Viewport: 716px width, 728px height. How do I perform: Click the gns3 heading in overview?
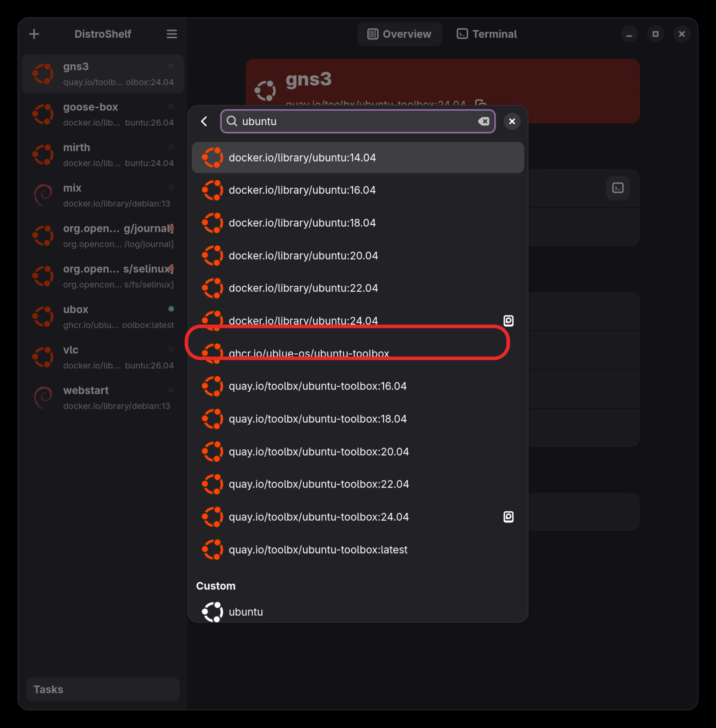click(x=308, y=79)
